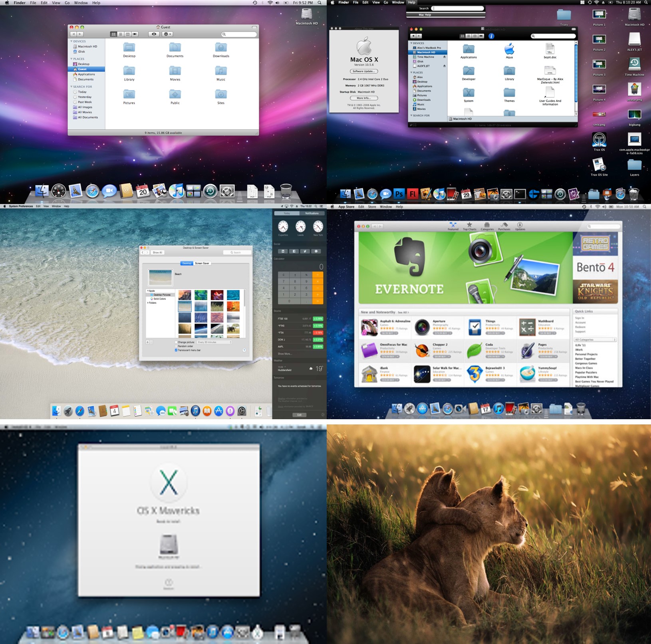651x644 pixels.
Task: Enable the Change picture checkbox
Action: click(x=176, y=342)
